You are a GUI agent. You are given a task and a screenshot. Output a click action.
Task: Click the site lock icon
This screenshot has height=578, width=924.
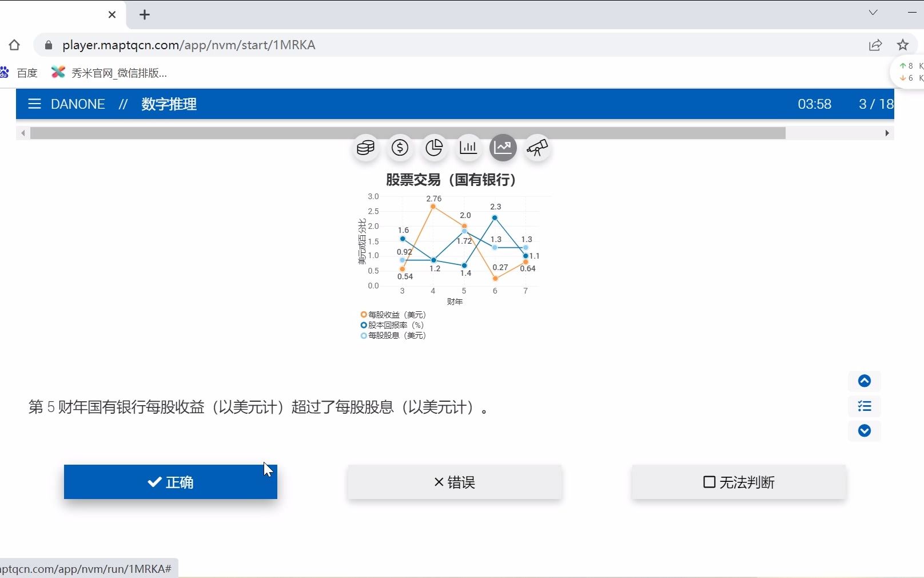[x=49, y=45]
